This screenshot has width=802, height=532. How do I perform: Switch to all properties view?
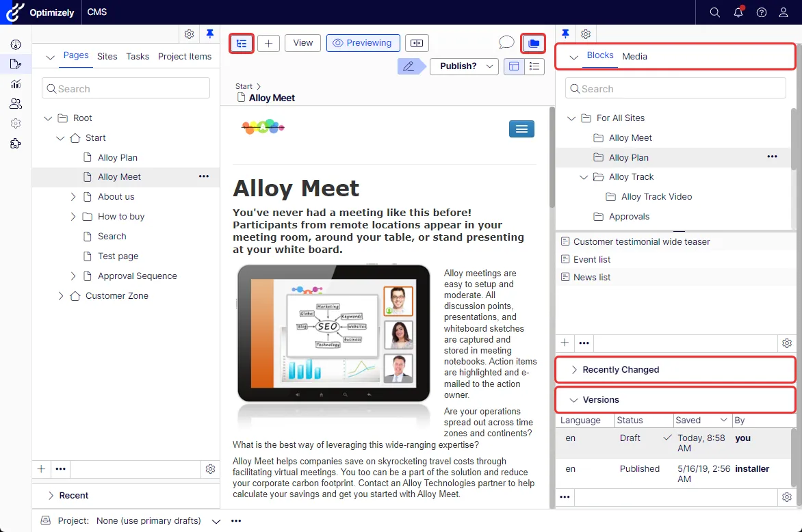click(x=534, y=66)
